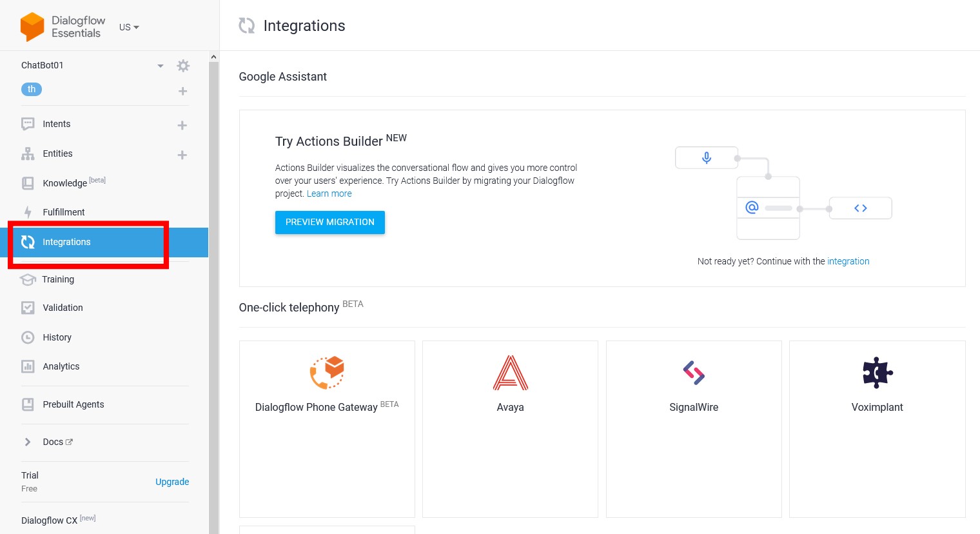Screen dimensions: 980x534
Task: Select the 'th' language badge
Action: pyautogui.click(x=32, y=90)
